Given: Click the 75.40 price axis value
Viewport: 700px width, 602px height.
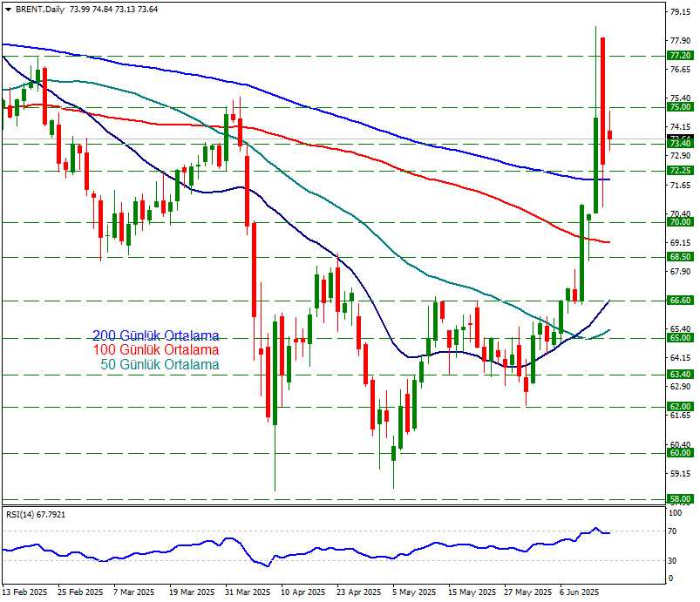Looking at the screenshot, I should coord(680,98).
